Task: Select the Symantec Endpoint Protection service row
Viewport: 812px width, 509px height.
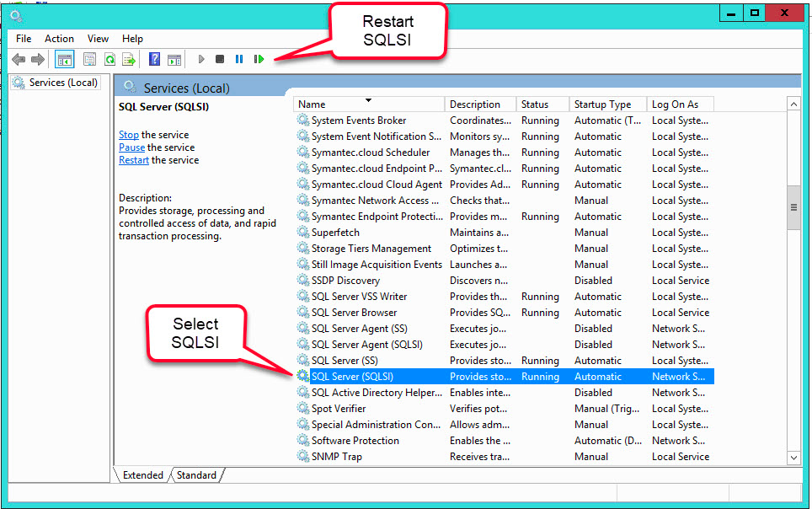Action: [x=505, y=217]
